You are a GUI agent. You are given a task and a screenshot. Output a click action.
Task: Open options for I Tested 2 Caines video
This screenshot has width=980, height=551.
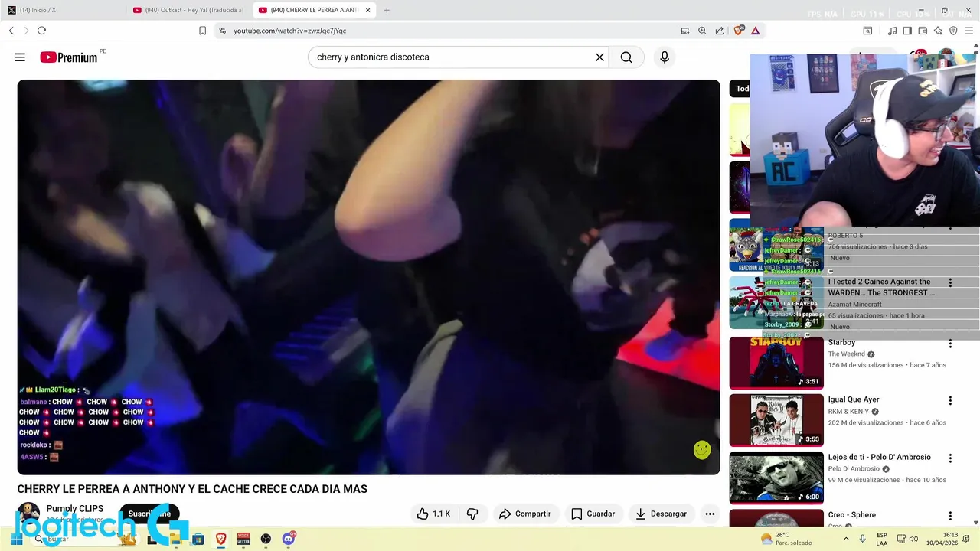click(950, 282)
